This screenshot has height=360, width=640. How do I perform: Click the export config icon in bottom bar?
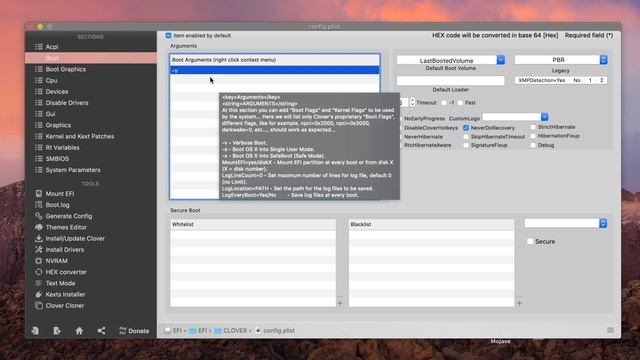click(57, 331)
